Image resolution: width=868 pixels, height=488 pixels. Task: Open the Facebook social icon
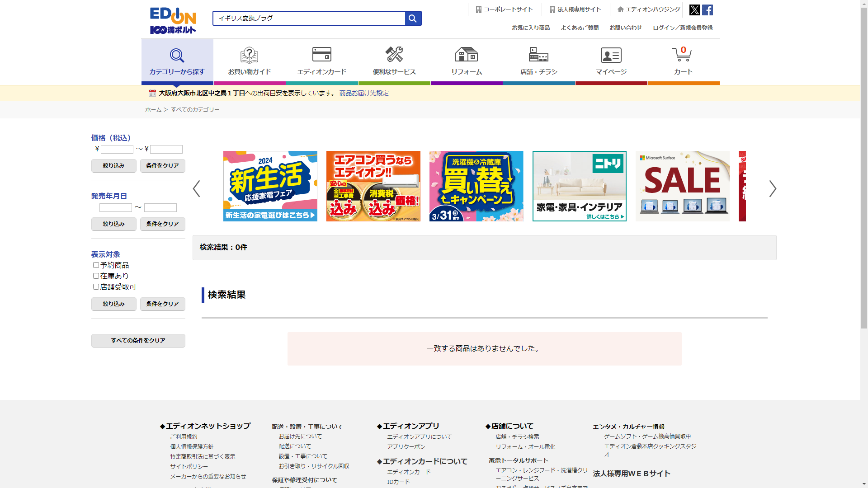[708, 10]
